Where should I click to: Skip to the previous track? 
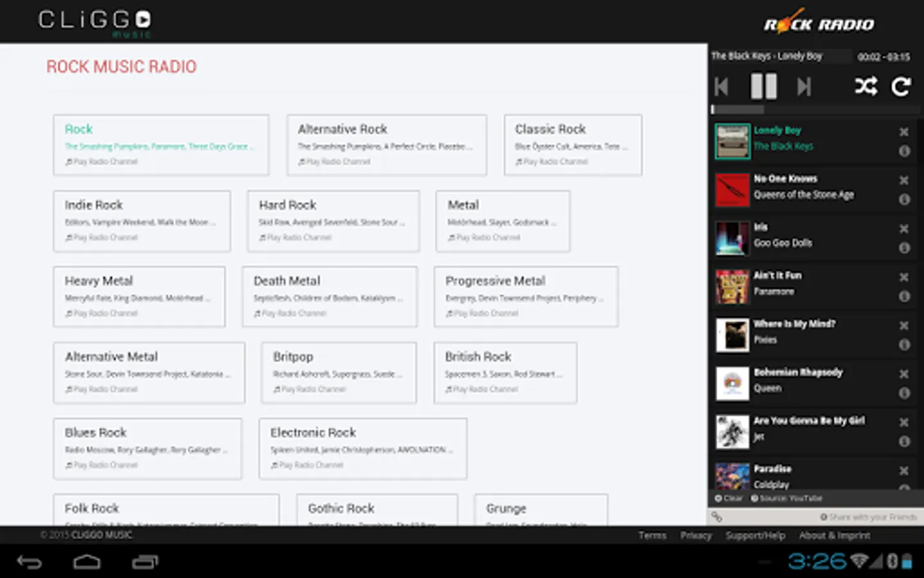coord(721,86)
